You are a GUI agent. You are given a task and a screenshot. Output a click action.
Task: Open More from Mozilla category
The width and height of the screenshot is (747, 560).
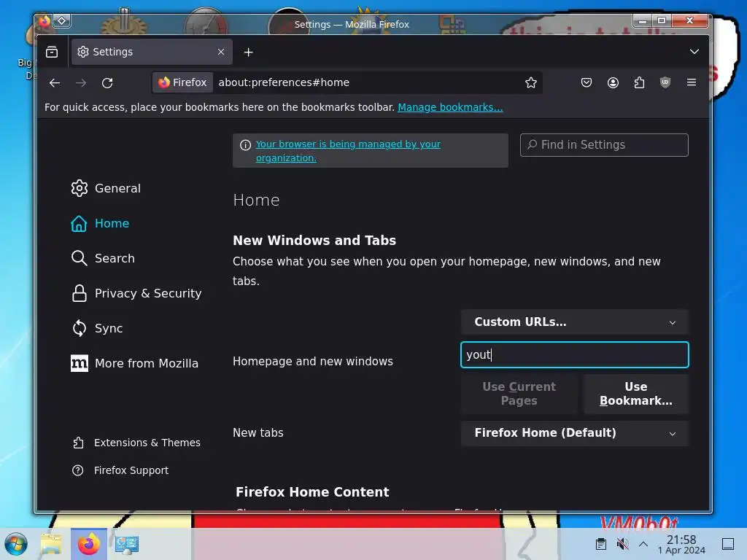pyautogui.click(x=134, y=363)
